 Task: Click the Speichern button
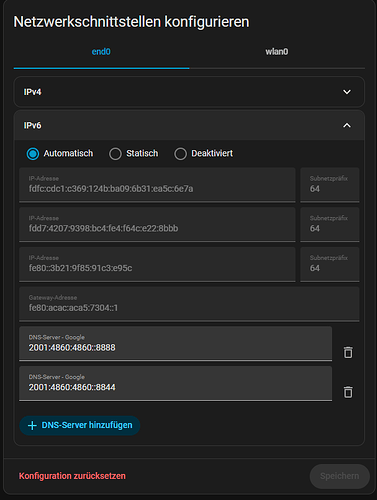pos(340,476)
